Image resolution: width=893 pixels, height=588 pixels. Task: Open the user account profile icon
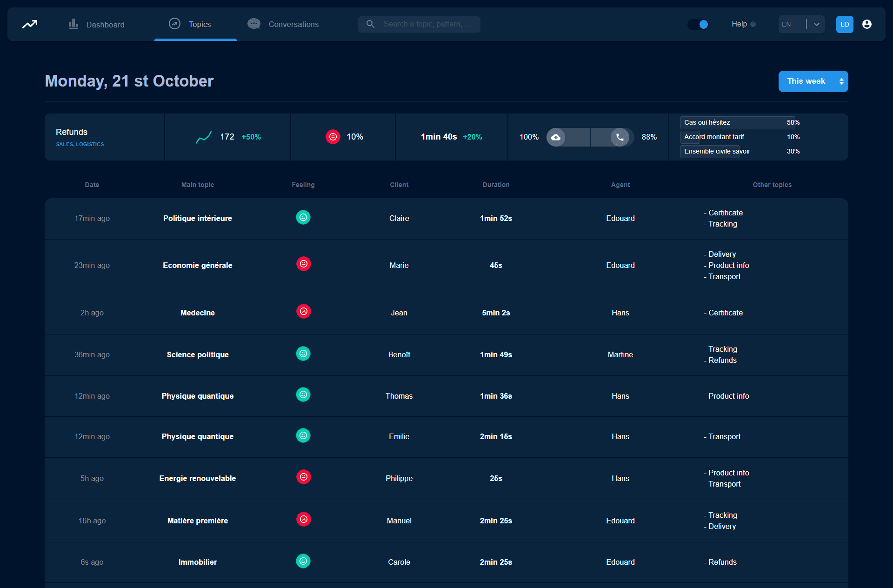(x=867, y=24)
